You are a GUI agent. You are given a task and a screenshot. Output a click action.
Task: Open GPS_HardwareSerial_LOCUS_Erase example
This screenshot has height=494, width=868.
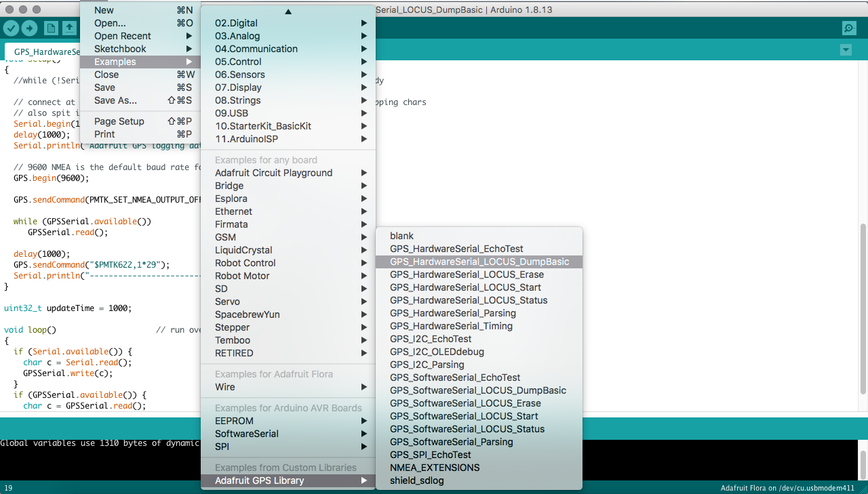click(x=479, y=274)
